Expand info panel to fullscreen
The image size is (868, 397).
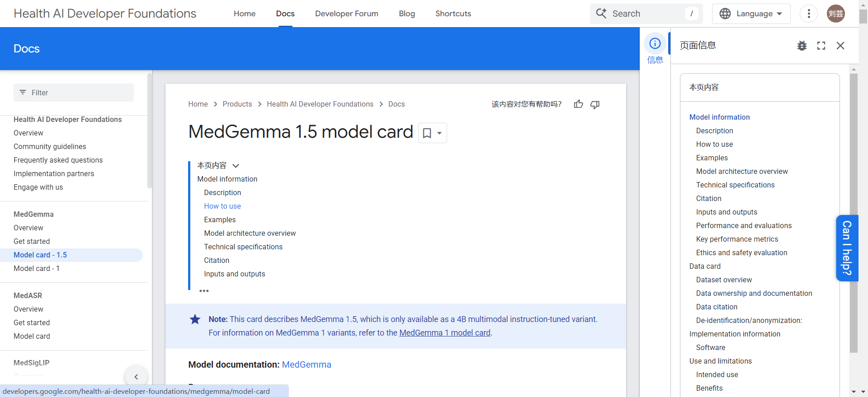(821, 46)
